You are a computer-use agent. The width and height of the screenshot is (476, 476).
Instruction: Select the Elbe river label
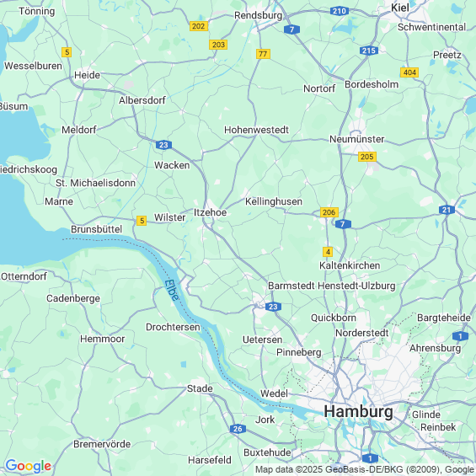(x=172, y=290)
